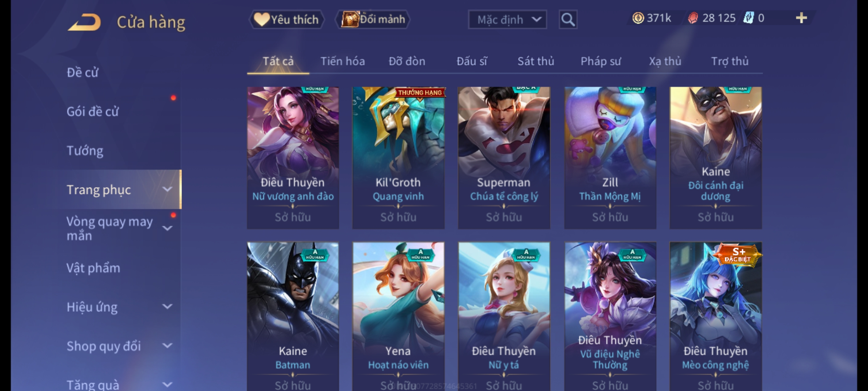Tap the red ruby currency icon
This screenshot has width=868, height=391.
(693, 18)
